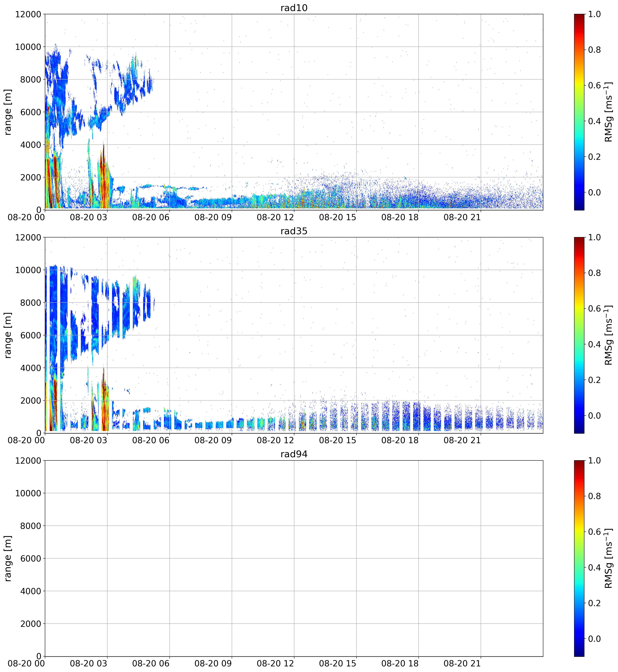This screenshot has width=618, height=672.
Task: Click the color bar beside the rad35 plot
Action: [579, 335]
